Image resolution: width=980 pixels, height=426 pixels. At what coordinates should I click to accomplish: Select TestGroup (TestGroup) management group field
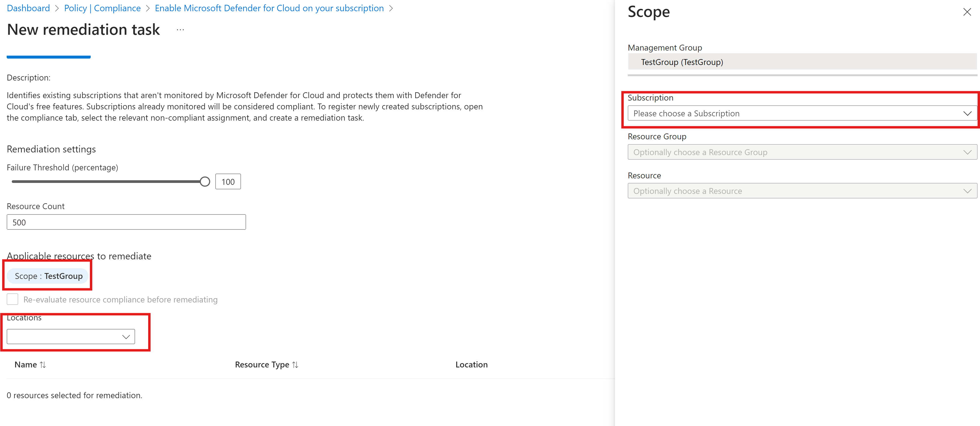[802, 62]
